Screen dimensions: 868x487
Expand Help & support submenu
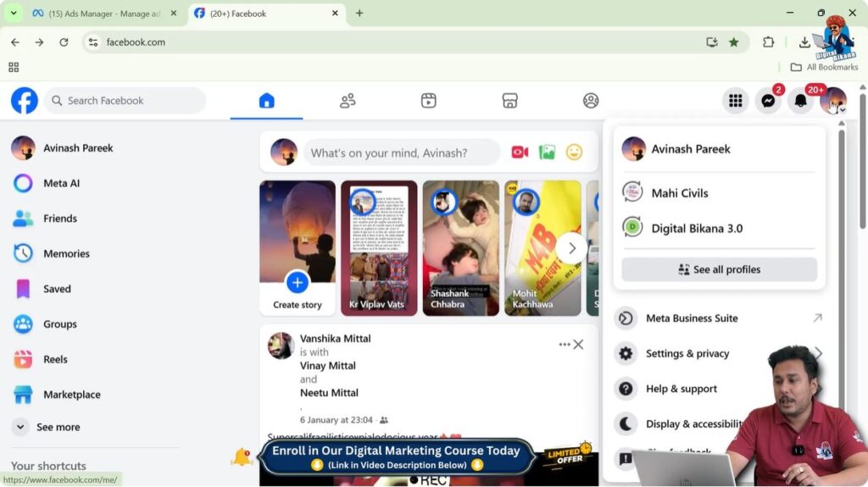[x=719, y=389]
